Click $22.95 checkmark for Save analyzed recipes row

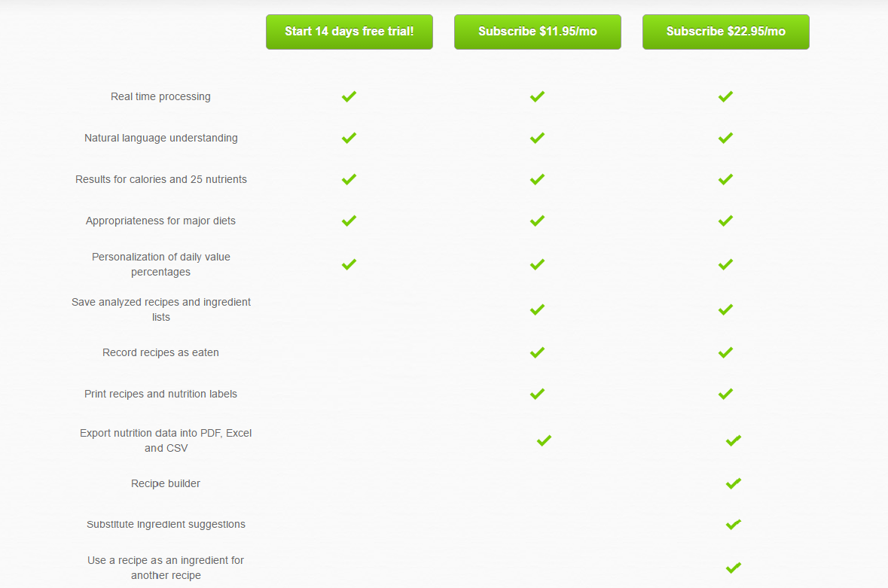point(725,309)
